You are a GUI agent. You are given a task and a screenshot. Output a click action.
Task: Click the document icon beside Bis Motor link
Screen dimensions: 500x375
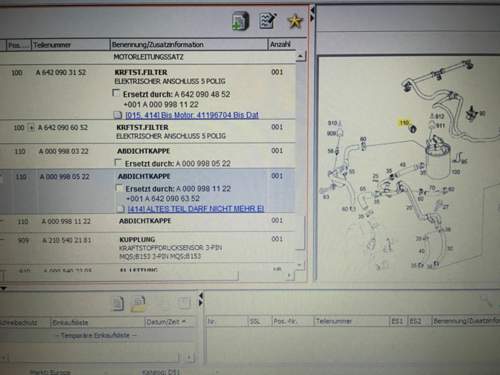pyautogui.click(x=118, y=115)
